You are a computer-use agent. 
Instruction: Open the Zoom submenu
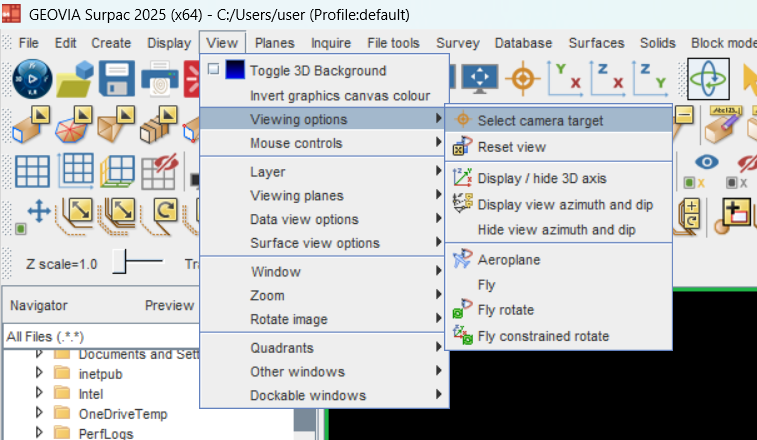coord(322,295)
